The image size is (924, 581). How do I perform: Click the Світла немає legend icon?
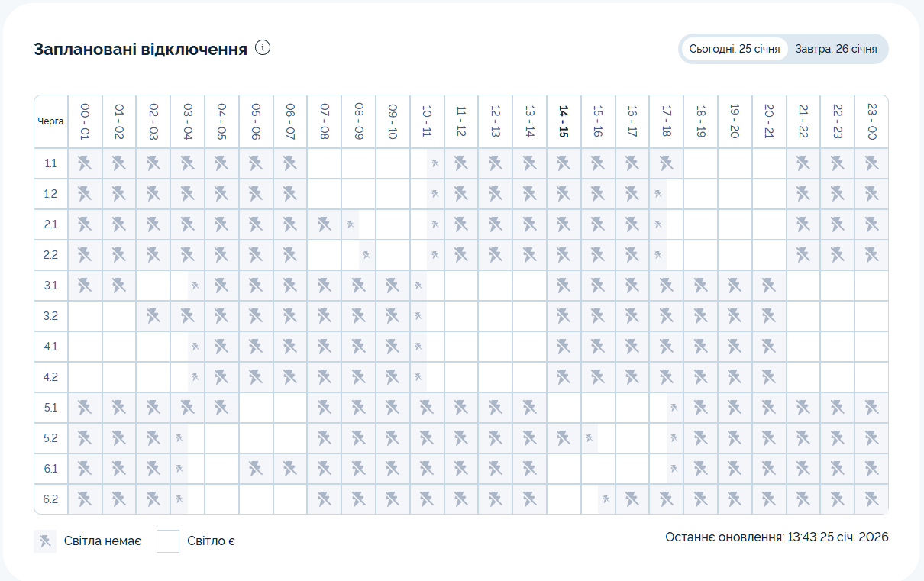tap(45, 541)
